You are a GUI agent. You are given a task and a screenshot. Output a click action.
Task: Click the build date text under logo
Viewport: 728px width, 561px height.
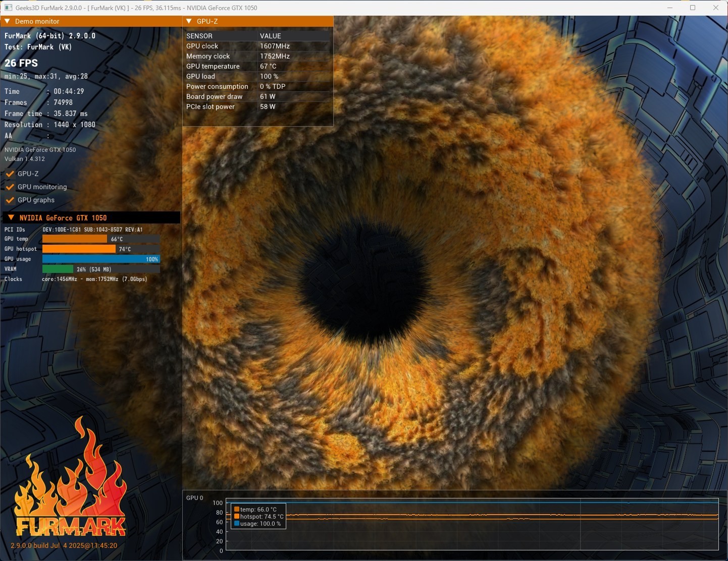(x=64, y=545)
